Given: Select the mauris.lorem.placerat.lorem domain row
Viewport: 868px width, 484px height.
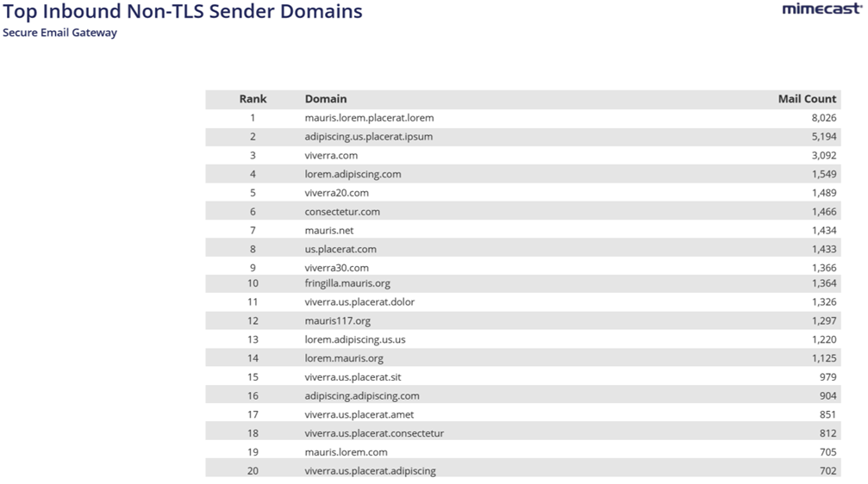Looking at the screenshot, I should click(x=369, y=118).
